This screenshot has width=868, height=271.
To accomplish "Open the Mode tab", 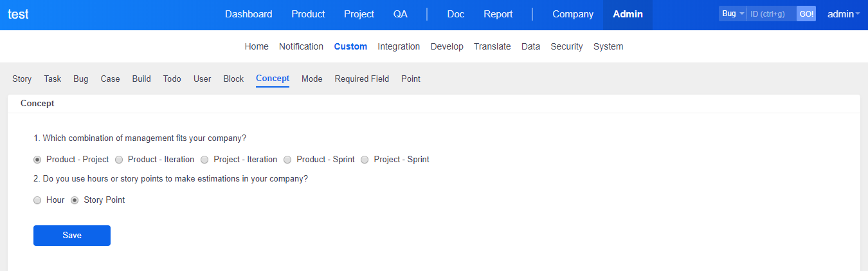I will [312, 79].
